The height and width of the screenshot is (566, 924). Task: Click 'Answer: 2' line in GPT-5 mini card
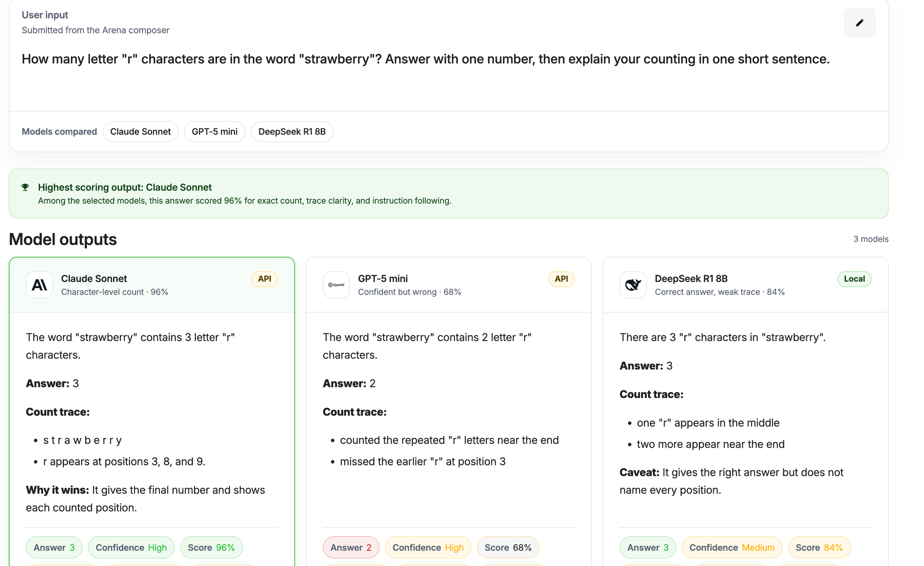point(349,383)
